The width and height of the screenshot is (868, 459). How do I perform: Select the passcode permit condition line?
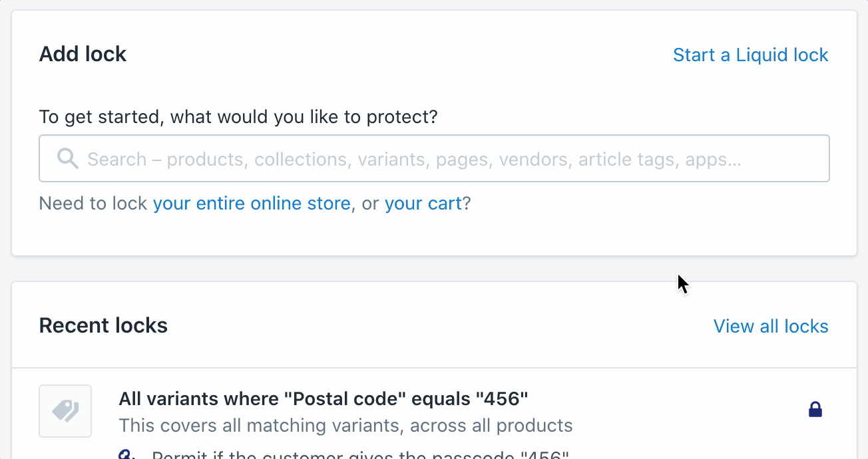click(359, 456)
